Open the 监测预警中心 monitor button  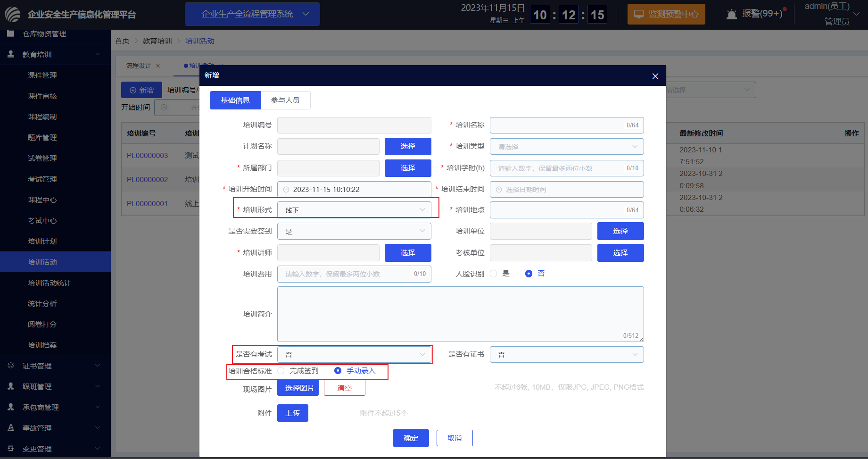tap(666, 14)
